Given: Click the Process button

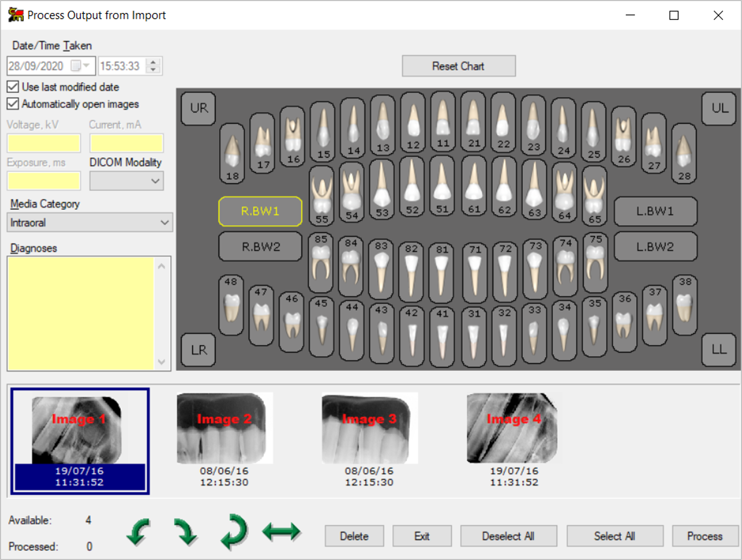Looking at the screenshot, I should click(704, 536).
